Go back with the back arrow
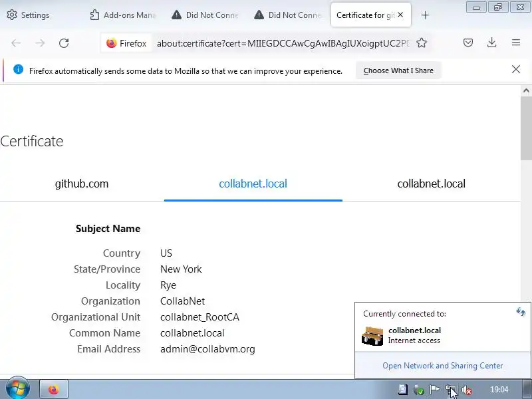The height and width of the screenshot is (399, 532). tap(16, 43)
